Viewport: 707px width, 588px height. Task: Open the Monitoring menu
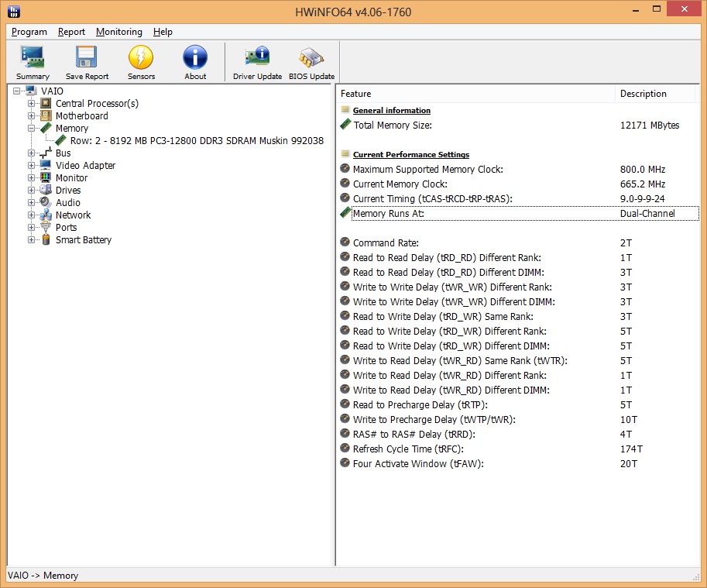point(119,32)
